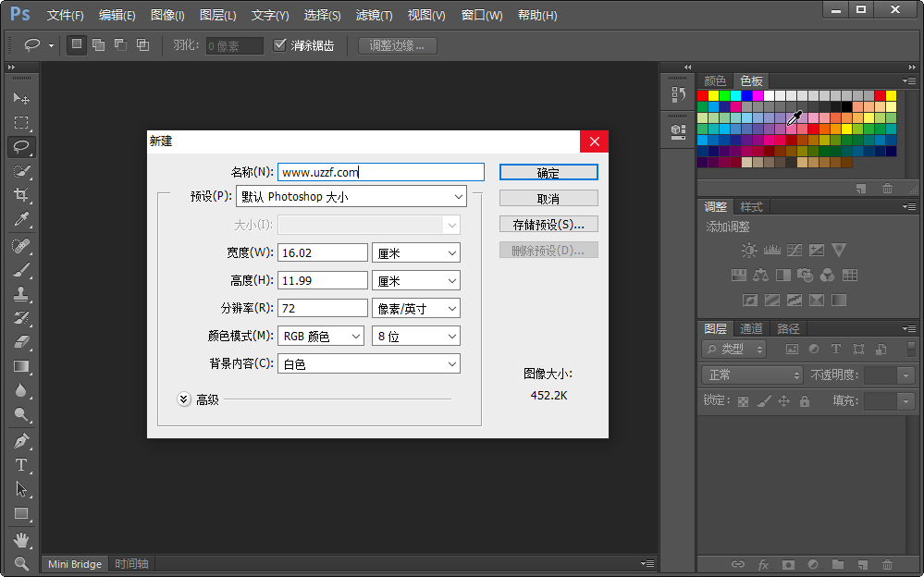Open the layer blend mode 正常 dropdown
924x577 pixels.
point(752,374)
